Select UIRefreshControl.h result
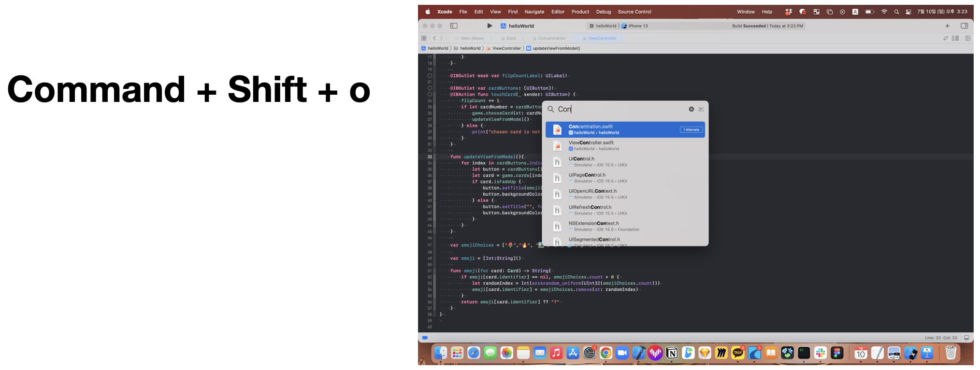The image size is (980, 370). pos(625,210)
